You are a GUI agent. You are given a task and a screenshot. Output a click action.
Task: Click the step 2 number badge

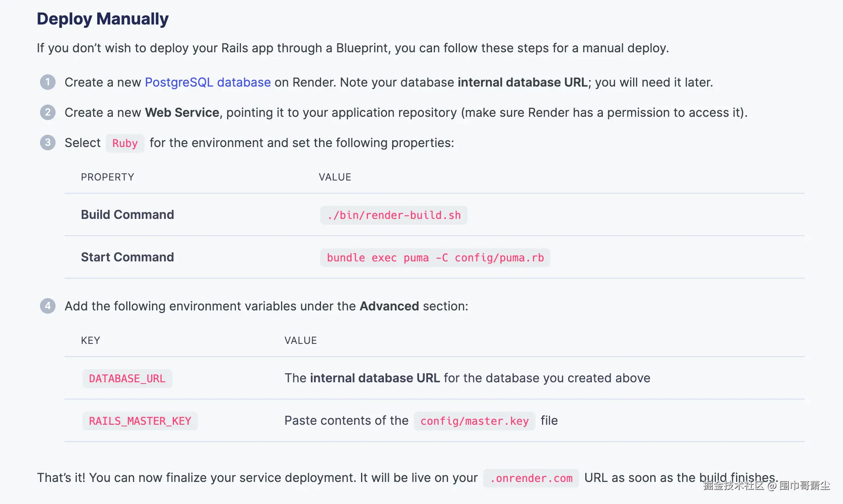[x=48, y=112]
